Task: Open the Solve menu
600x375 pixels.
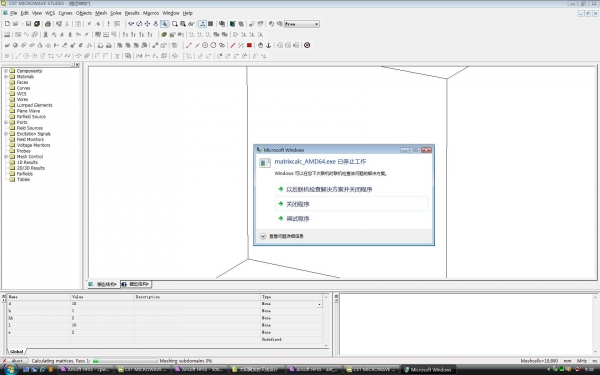Action: coord(116,13)
